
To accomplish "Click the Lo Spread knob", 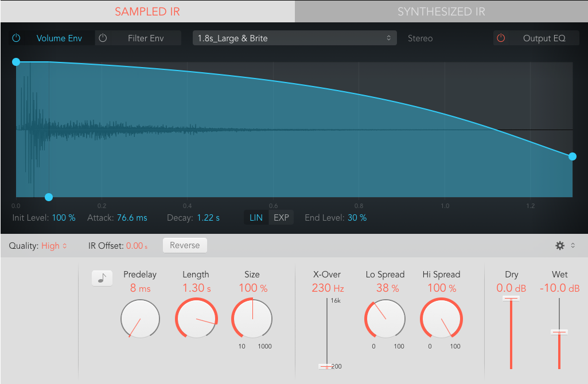I will click(385, 319).
